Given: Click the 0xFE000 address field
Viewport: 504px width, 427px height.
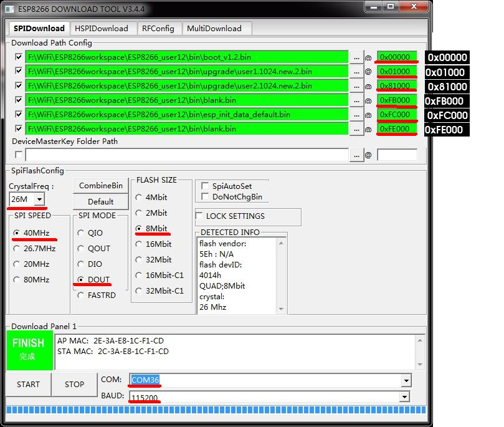Looking at the screenshot, I should (397, 128).
